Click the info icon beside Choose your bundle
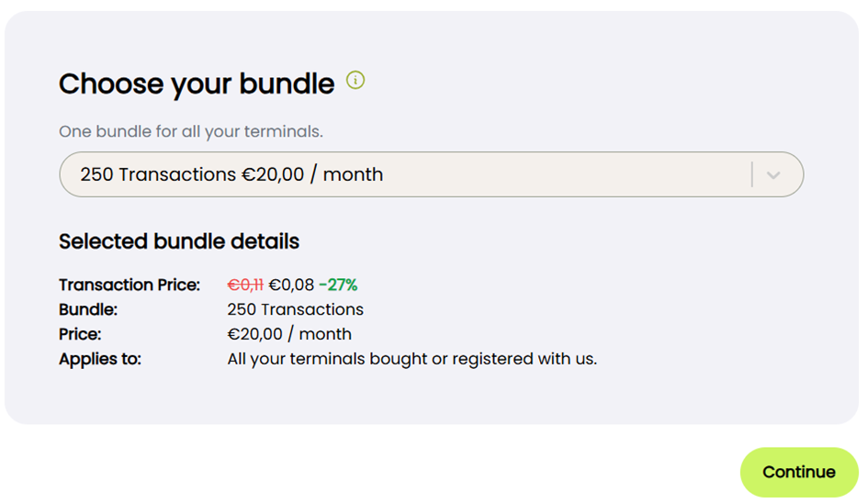The width and height of the screenshot is (868, 503). pos(355,80)
